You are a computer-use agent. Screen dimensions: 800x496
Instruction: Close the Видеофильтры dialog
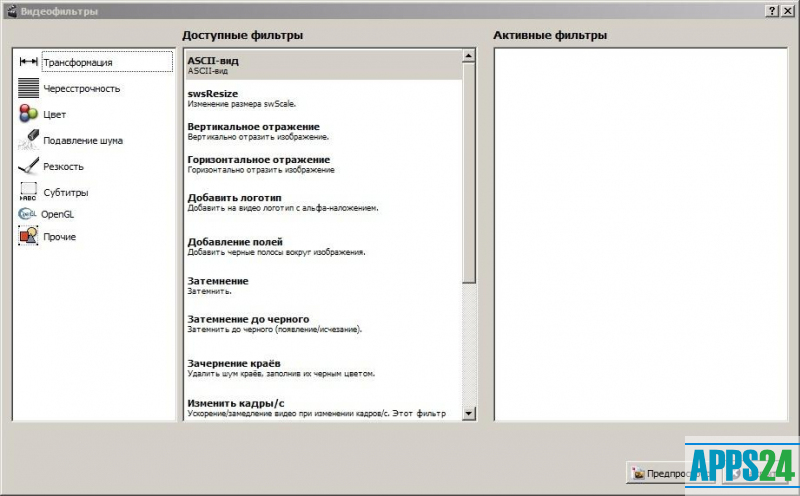pos(787,11)
